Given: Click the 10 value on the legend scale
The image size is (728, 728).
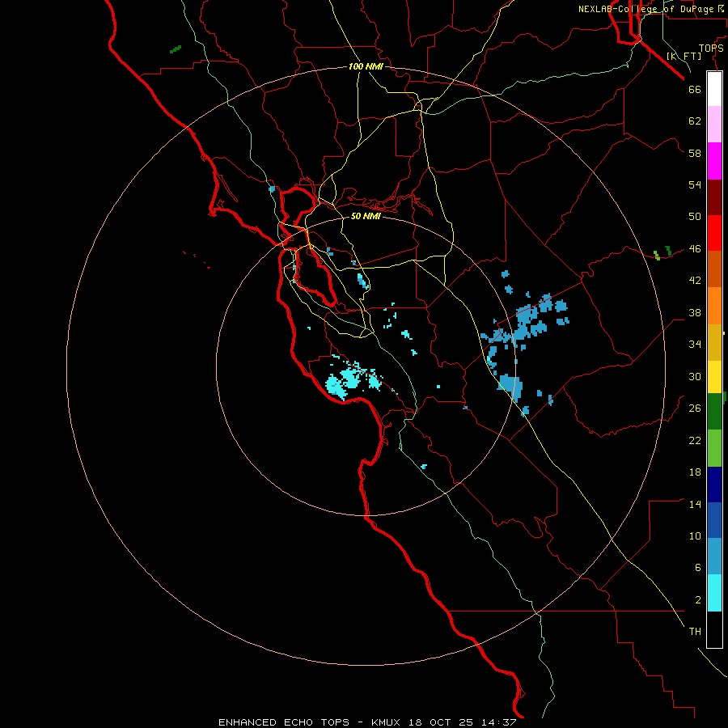Looking at the screenshot, I should (695, 535).
